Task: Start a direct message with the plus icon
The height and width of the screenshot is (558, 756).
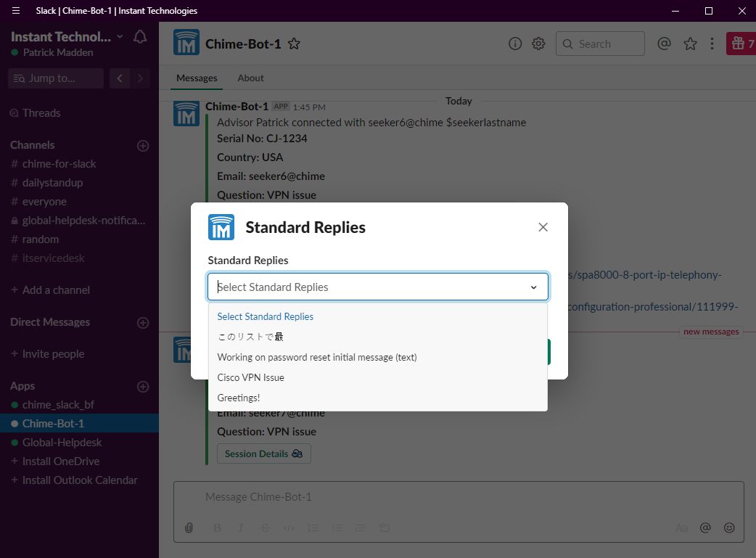Action: (x=143, y=323)
